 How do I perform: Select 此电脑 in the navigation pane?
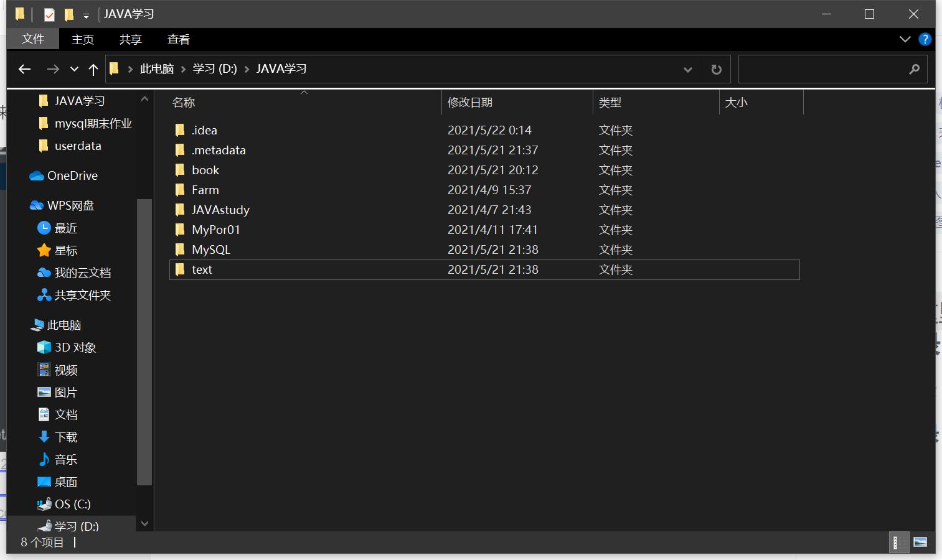(64, 325)
